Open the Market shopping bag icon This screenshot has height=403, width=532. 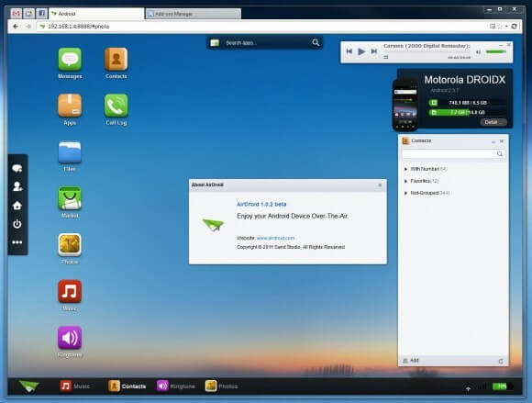pos(70,198)
